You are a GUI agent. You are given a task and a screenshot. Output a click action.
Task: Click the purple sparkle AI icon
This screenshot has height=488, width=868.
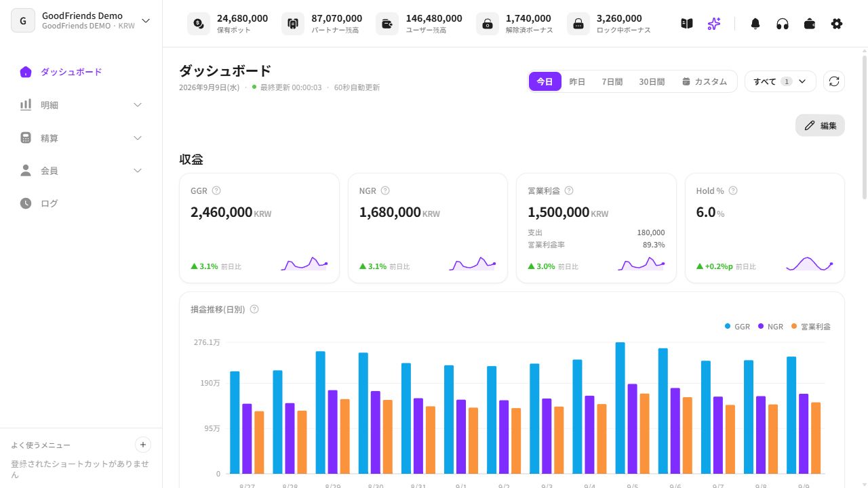click(714, 24)
